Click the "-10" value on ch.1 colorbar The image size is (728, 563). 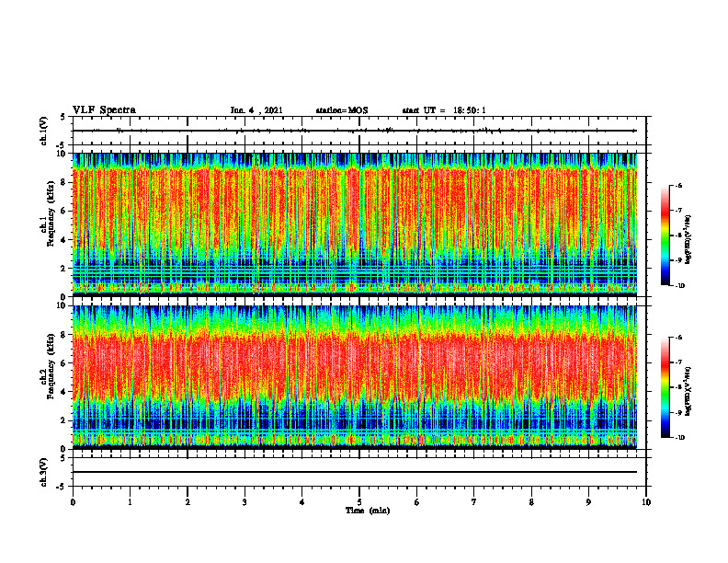[x=679, y=286]
